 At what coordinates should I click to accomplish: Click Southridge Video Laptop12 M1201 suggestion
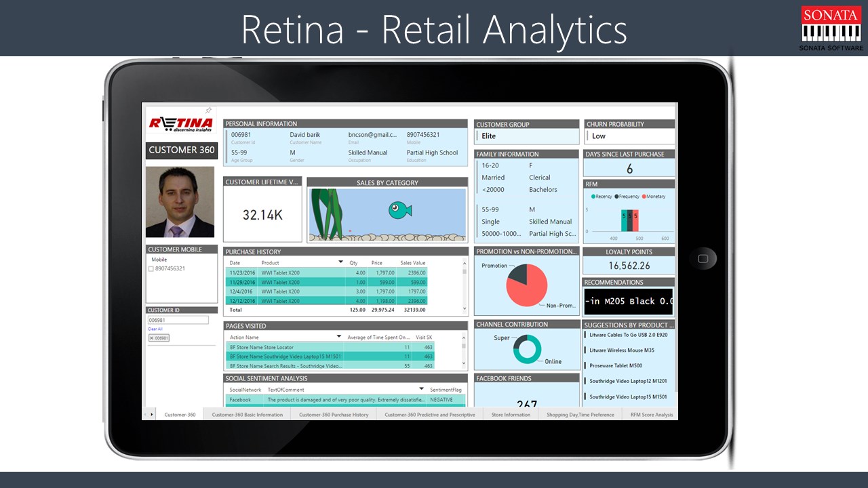pos(628,382)
